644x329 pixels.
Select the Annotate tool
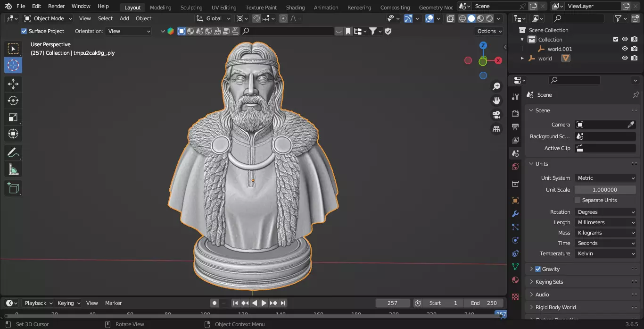pyautogui.click(x=13, y=152)
